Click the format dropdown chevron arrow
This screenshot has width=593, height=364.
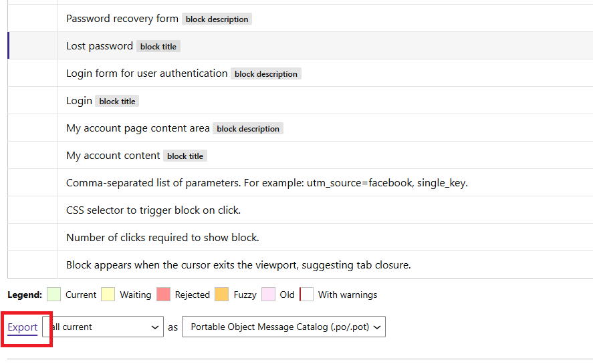376,327
